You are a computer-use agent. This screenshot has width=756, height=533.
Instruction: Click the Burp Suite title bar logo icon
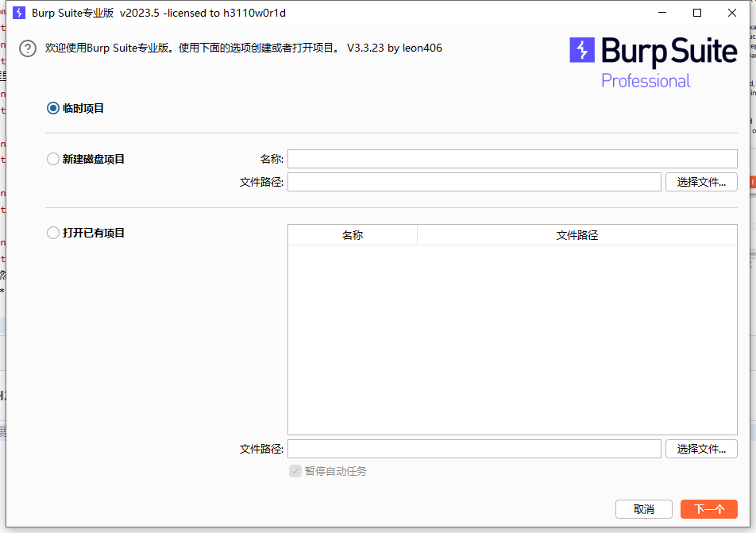pyautogui.click(x=19, y=13)
